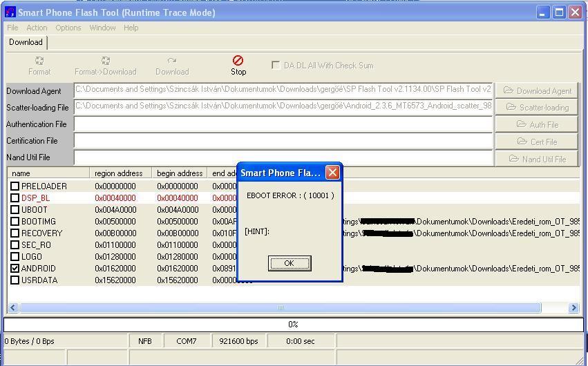Maximize the Smart Phone Flash Tool window
The image size is (588, 366).
[559, 12]
